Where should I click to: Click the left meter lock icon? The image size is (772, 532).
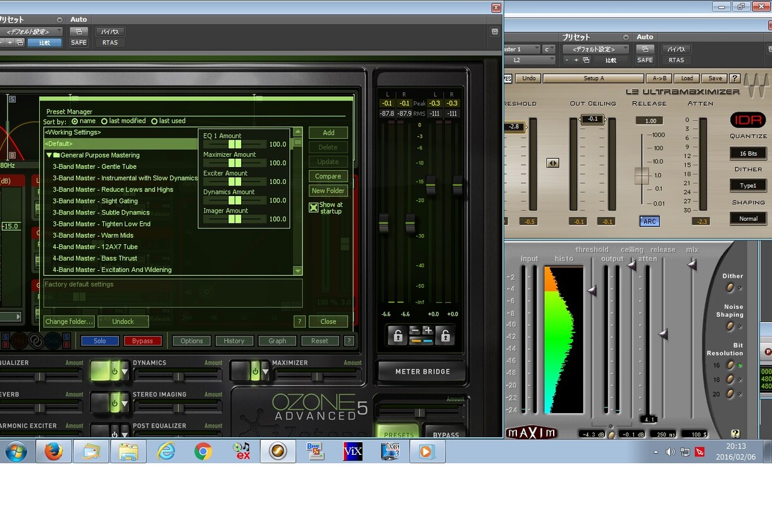(x=397, y=336)
